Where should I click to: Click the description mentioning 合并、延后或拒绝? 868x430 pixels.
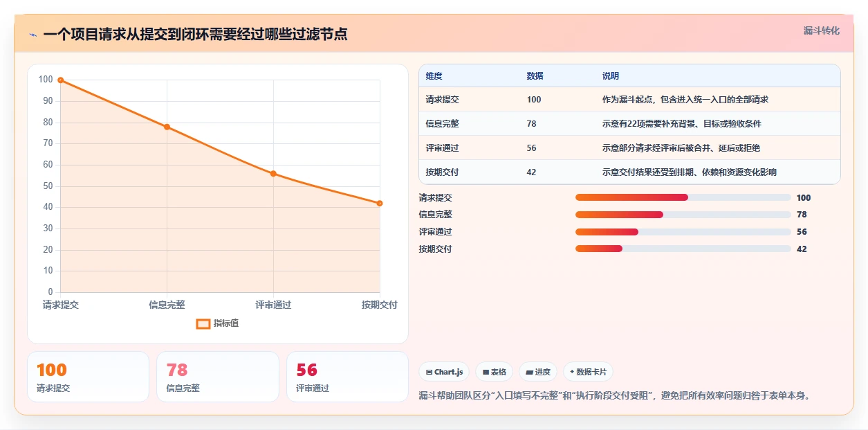click(682, 148)
